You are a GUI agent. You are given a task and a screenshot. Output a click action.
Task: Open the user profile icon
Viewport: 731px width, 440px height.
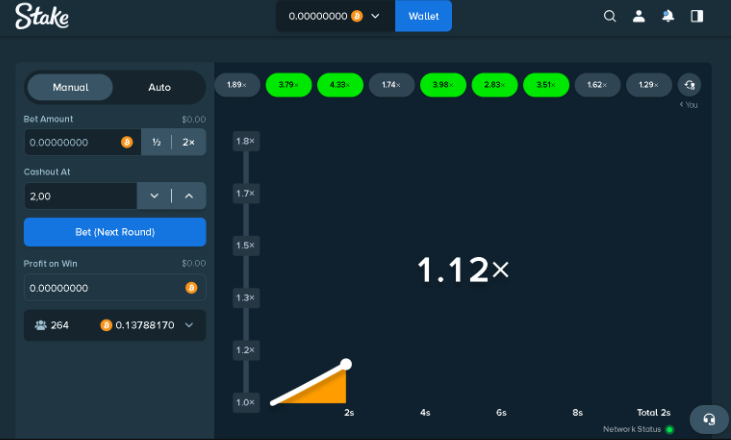639,16
